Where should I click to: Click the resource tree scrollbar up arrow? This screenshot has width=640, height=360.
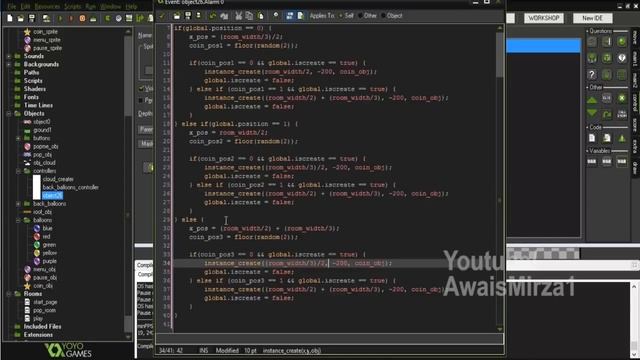tap(128, 31)
